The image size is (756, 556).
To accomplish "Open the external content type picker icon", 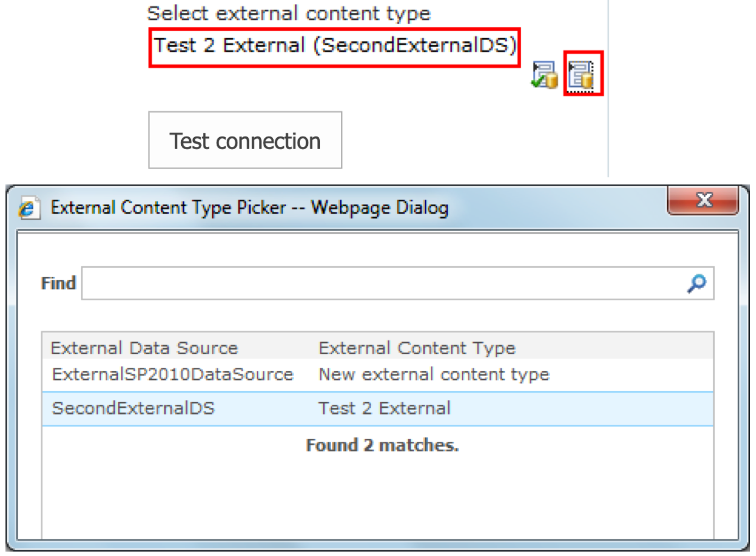I will [x=581, y=75].
